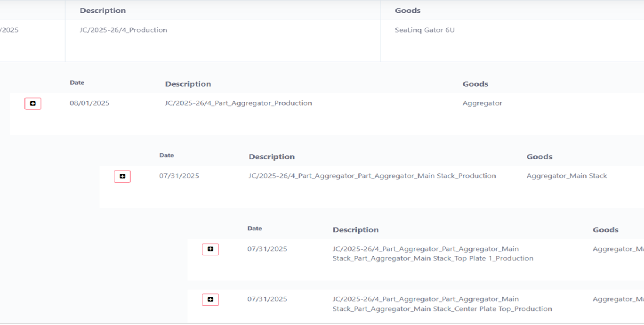The height and width of the screenshot is (325, 644).
Task: Expand the Aggregator production row
Action: click(x=33, y=104)
